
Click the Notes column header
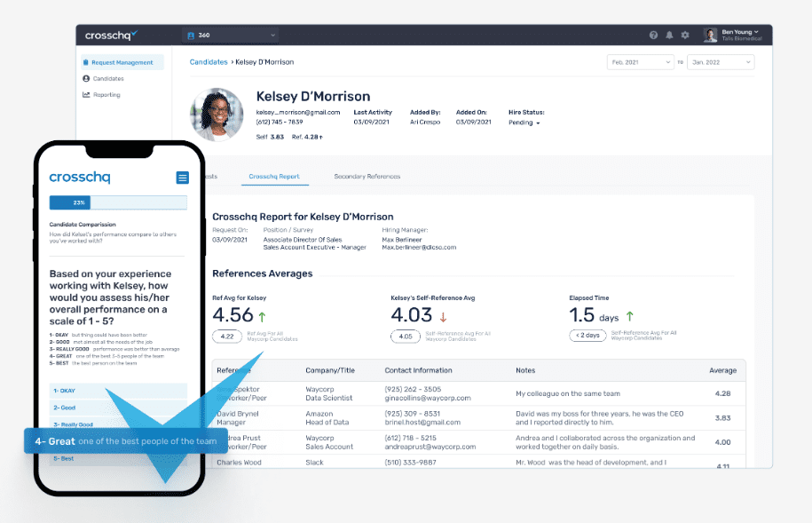click(525, 370)
